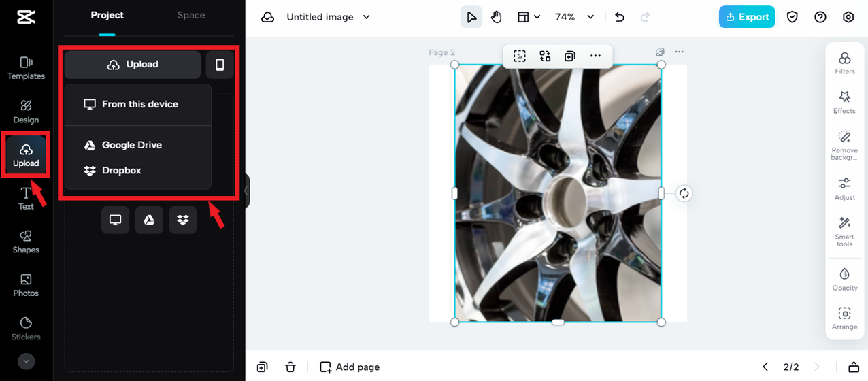Click the rotate handle beside image
Screen dimensions: 868x381
684,193
